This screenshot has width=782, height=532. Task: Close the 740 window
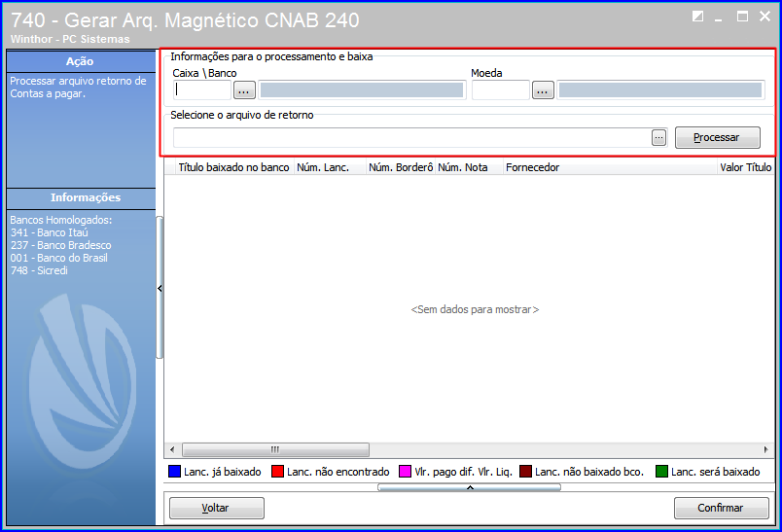pyautogui.click(x=765, y=17)
